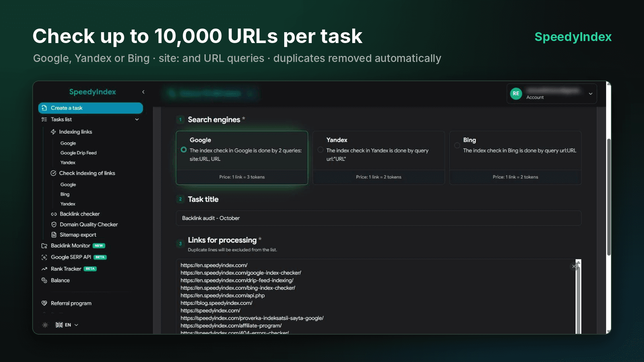Screen dimensions: 644x362
Task: Click the Create a task icon
Action: [x=44, y=108]
